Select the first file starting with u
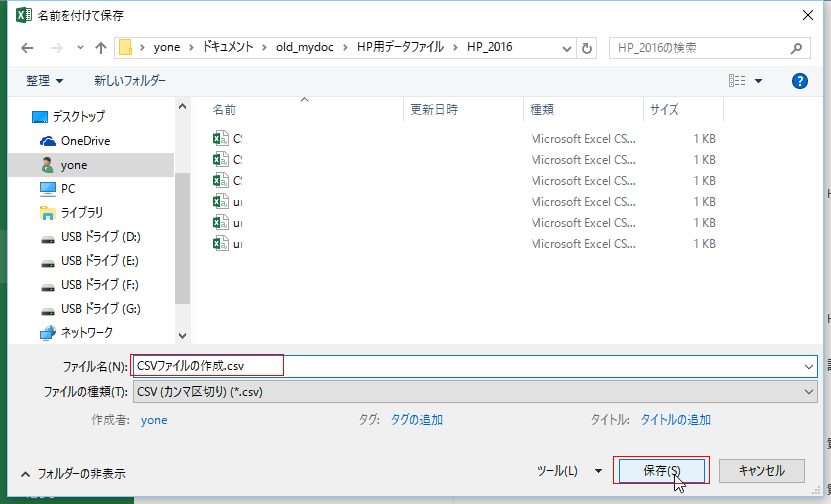Image resolution: width=831 pixels, height=504 pixels. coord(228,202)
